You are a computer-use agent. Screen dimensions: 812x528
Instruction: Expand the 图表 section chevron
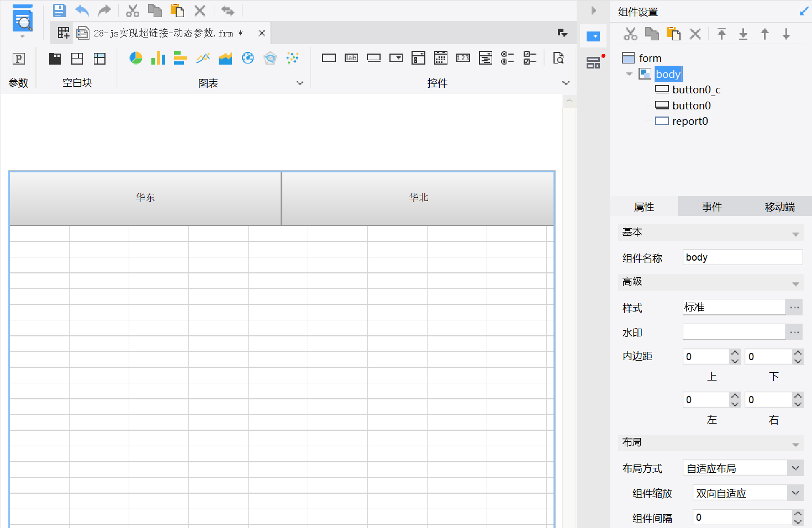[300, 83]
